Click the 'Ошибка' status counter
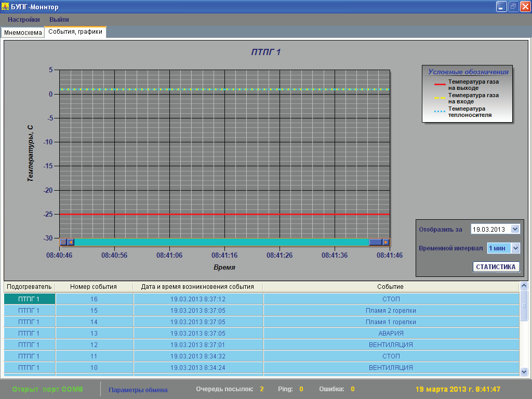The height and width of the screenshot is (399, 532). coord(337,389)
